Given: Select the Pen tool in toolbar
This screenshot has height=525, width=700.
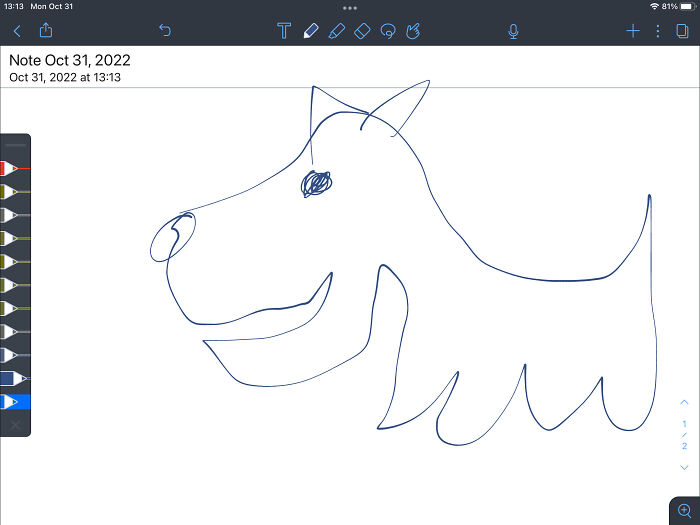Looking at the screenshot, I should [310, 31].
